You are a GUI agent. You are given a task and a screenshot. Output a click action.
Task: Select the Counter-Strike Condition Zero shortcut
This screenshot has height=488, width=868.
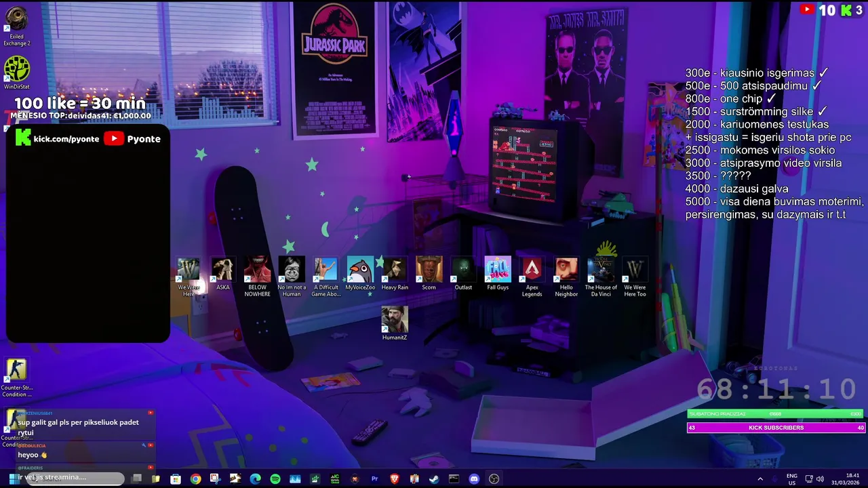(x=16, y=378)
